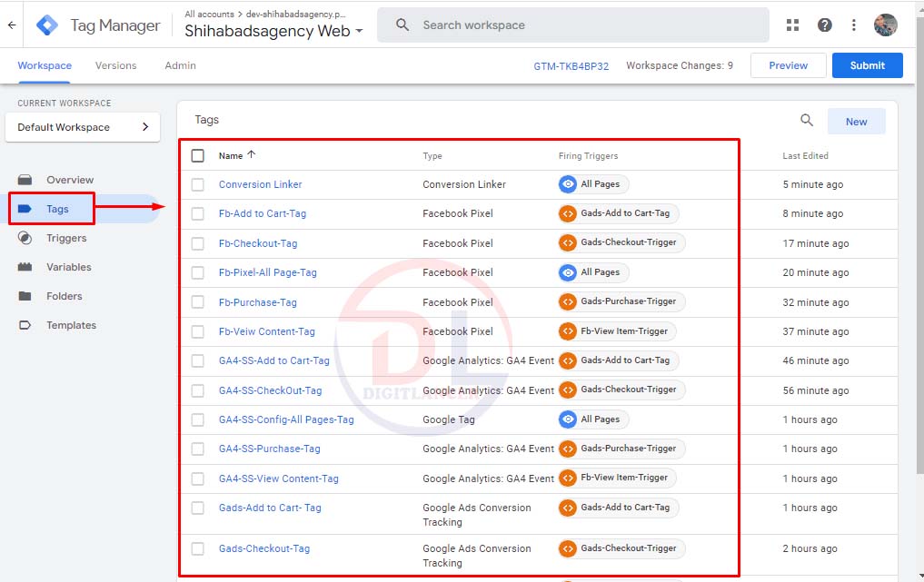Open the Shihabadsagency Web container dropdown
Screen dimensions: 924x582
click(273, 31)
